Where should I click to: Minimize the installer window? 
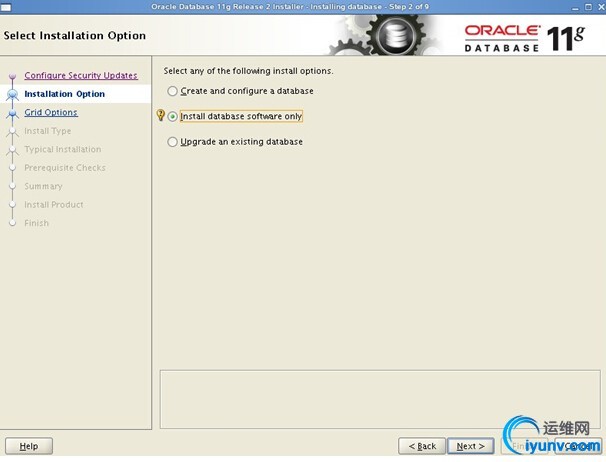pyautogui.click(x=575, y=7)
